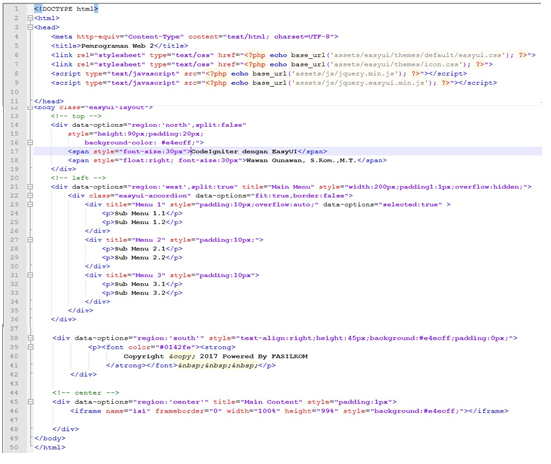
Task: Click the center comment on line 44
Action: tap(86, 393)
